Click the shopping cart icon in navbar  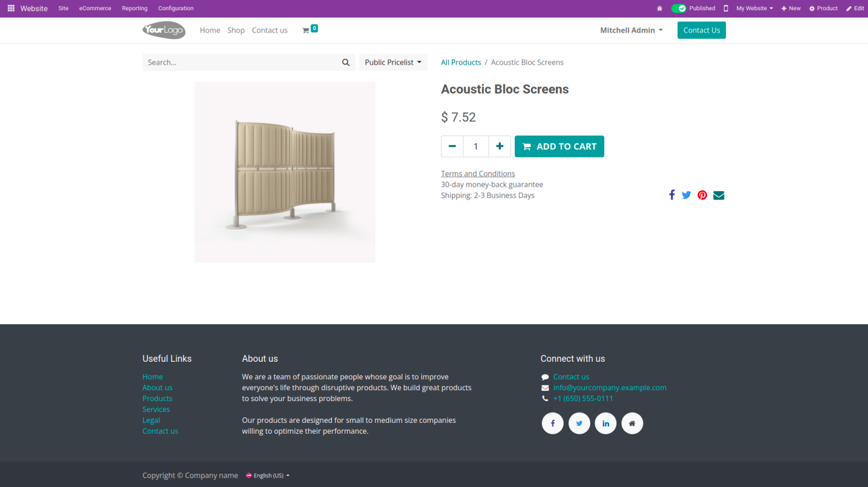[306, 30]
